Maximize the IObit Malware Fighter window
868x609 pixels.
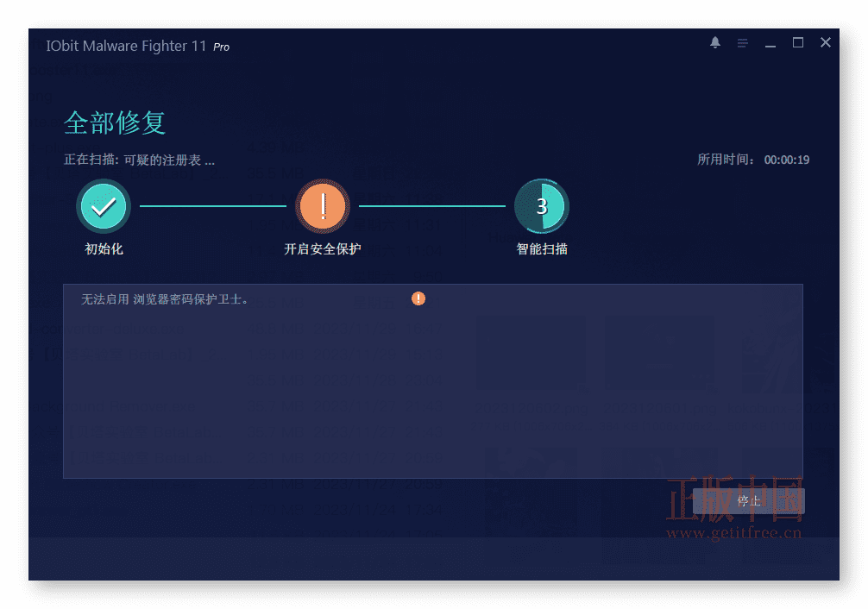pyautogui.click(x=798, y=42)
